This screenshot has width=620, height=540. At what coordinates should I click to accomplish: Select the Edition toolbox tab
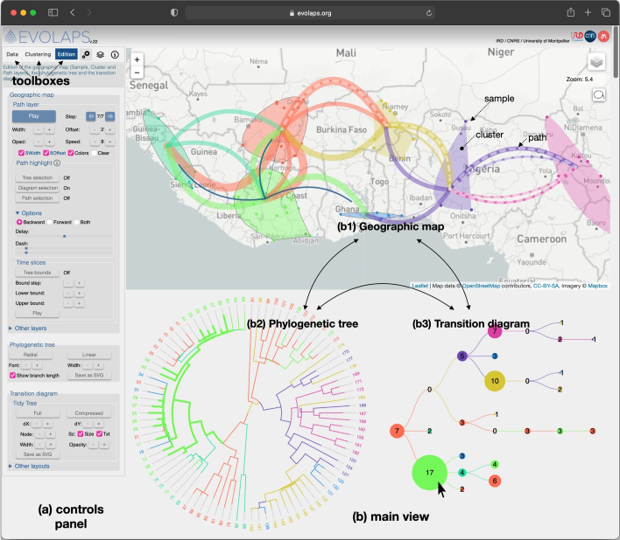click(x=66, y=54)
